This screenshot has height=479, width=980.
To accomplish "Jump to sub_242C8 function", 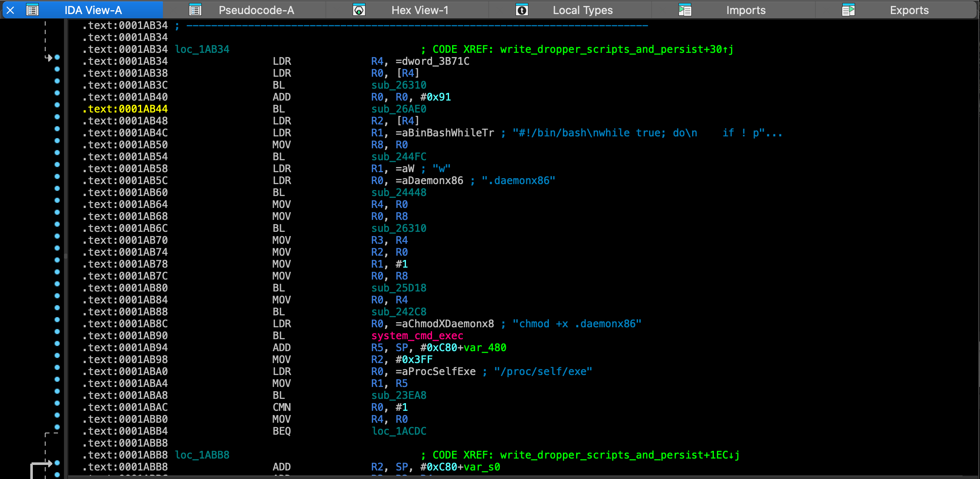I will [399, 312].
